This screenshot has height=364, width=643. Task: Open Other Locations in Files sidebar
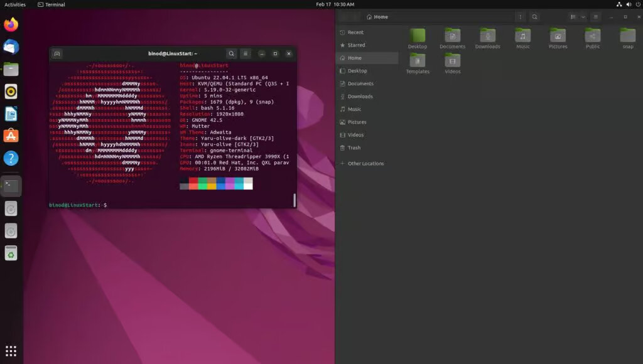(367, 164)
